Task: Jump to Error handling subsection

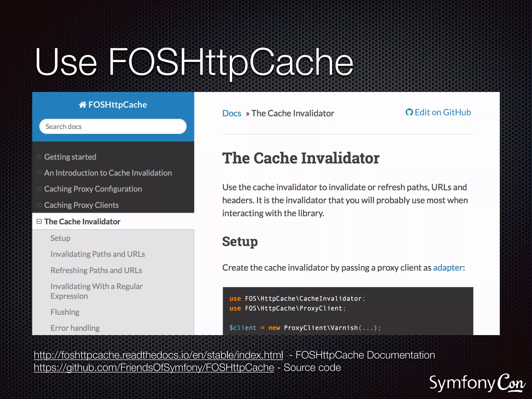Action: pos(75,328)
